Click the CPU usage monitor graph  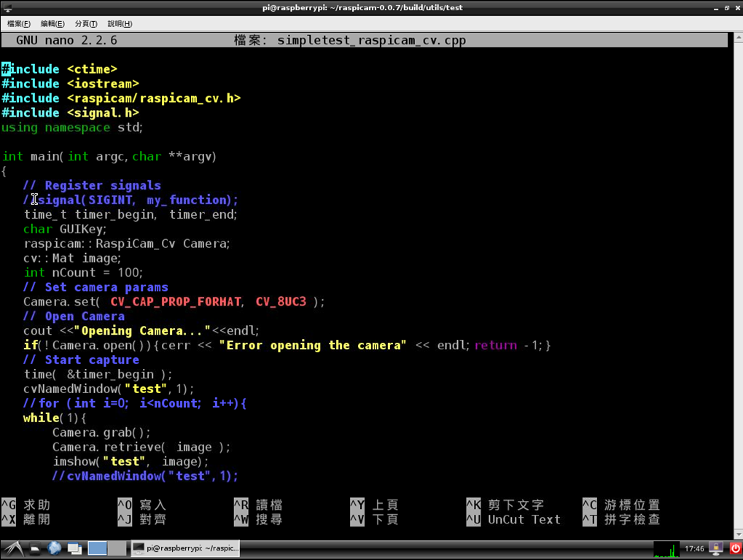coord(666,548)
